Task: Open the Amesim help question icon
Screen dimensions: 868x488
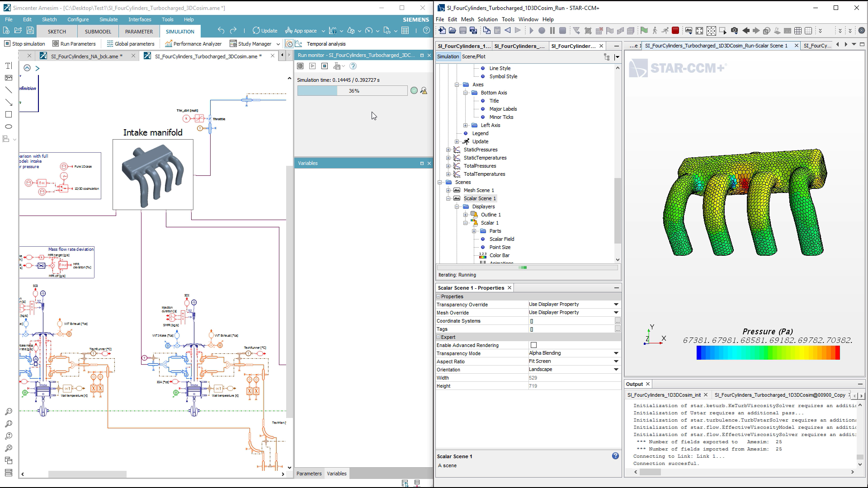Action: pos(426,30)
